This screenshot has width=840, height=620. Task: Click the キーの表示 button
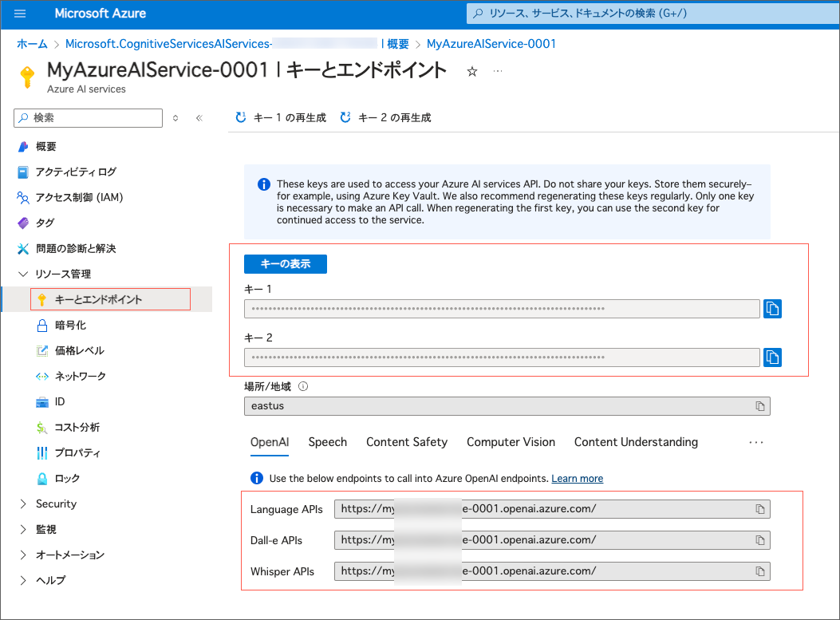tap(286, 263)
